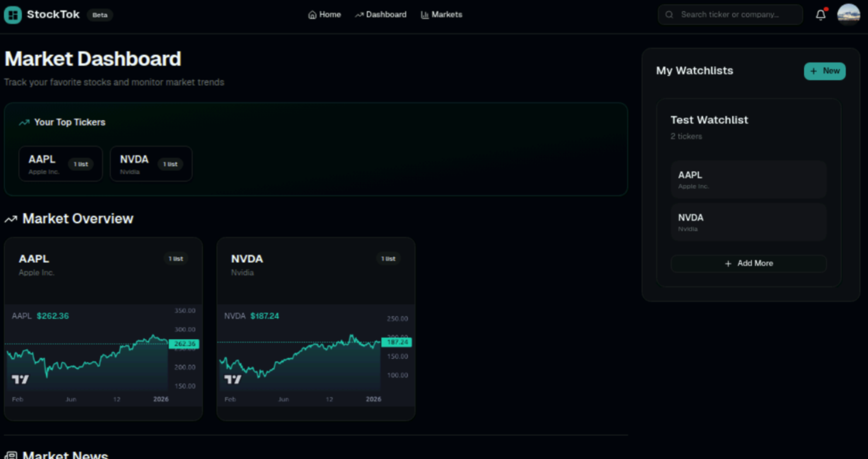
Task: Select AAPL in Test Watchlist
Action: click(749, 180)
